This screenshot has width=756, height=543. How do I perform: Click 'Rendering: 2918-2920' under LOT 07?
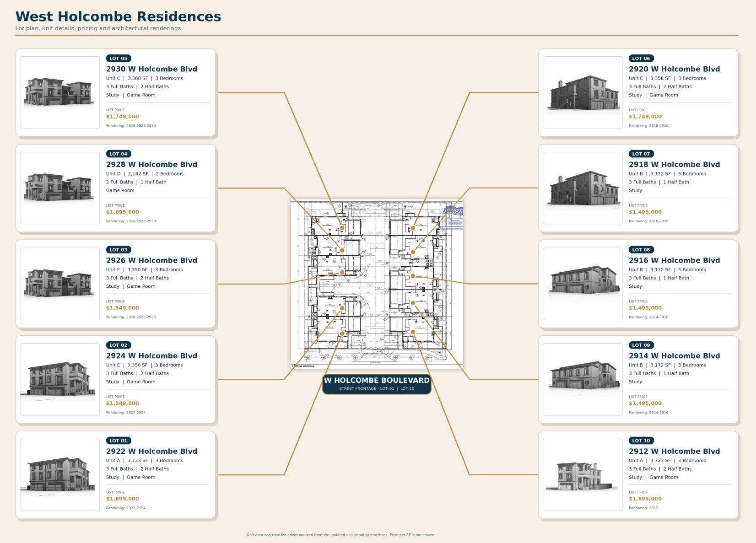click(x=648, y=221)
